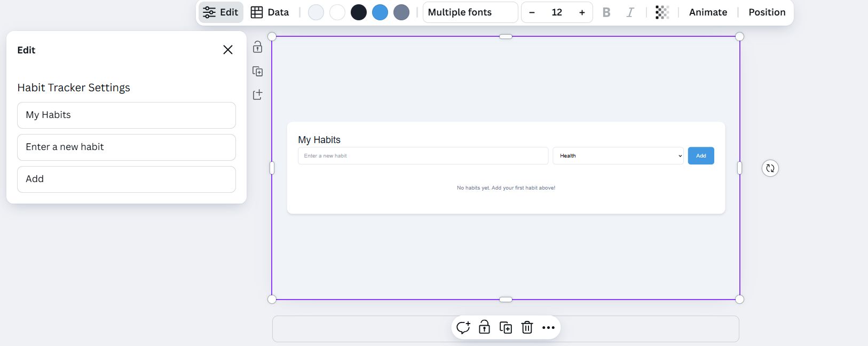Click the blue Add button in widget
868x346 pixels.
coord(701,156)
